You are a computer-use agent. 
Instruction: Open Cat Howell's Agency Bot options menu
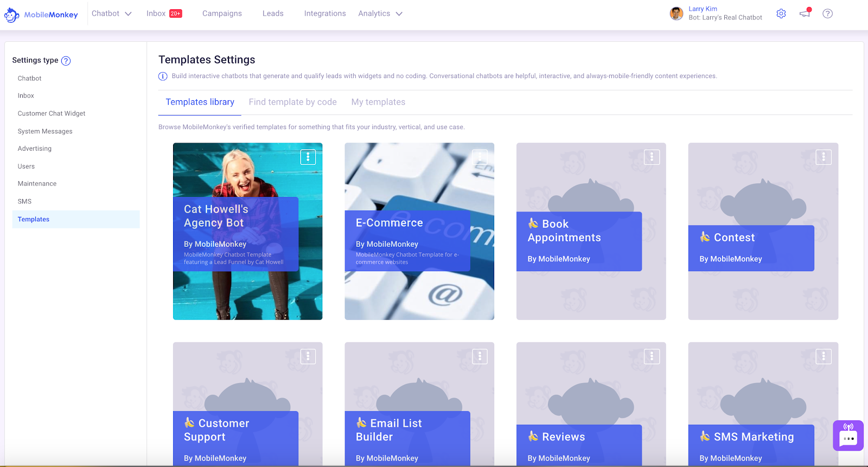pos(308,157)
